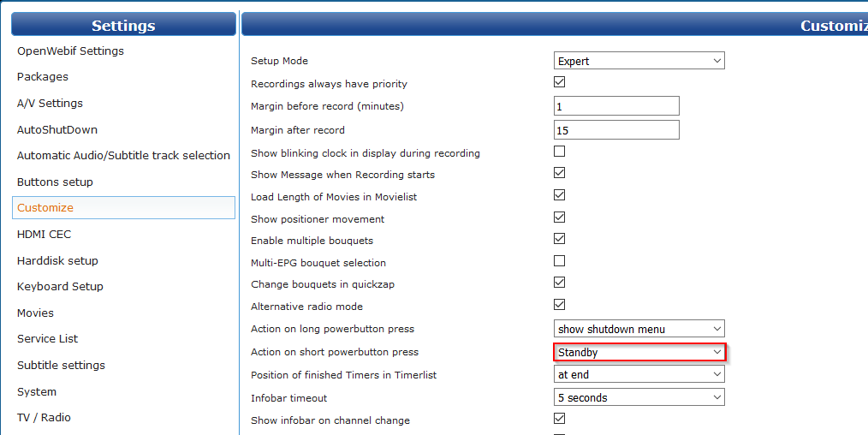Go to A/V Settings page
868x435 pixels.
(x=50, y=103)
